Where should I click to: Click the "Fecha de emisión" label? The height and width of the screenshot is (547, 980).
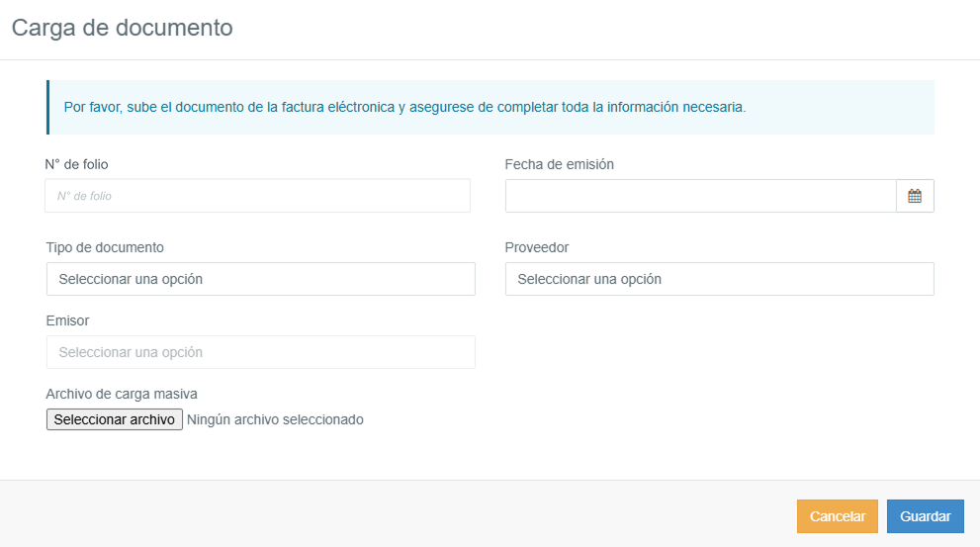pos(559,164)
